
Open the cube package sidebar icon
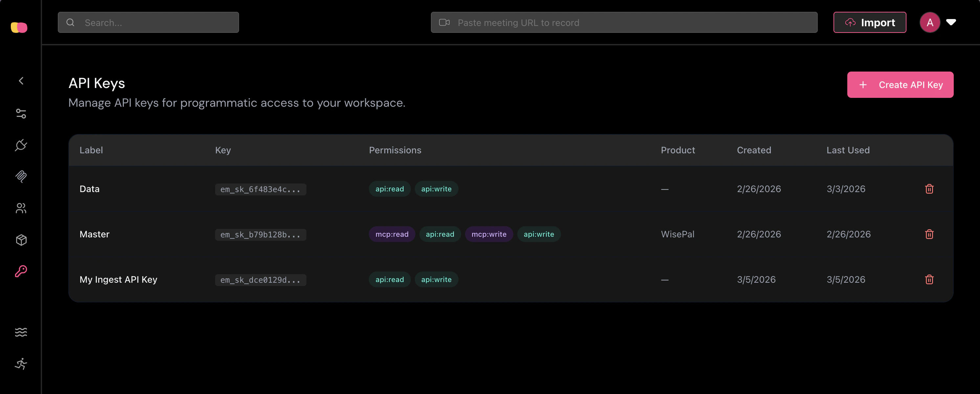(21, 240)
